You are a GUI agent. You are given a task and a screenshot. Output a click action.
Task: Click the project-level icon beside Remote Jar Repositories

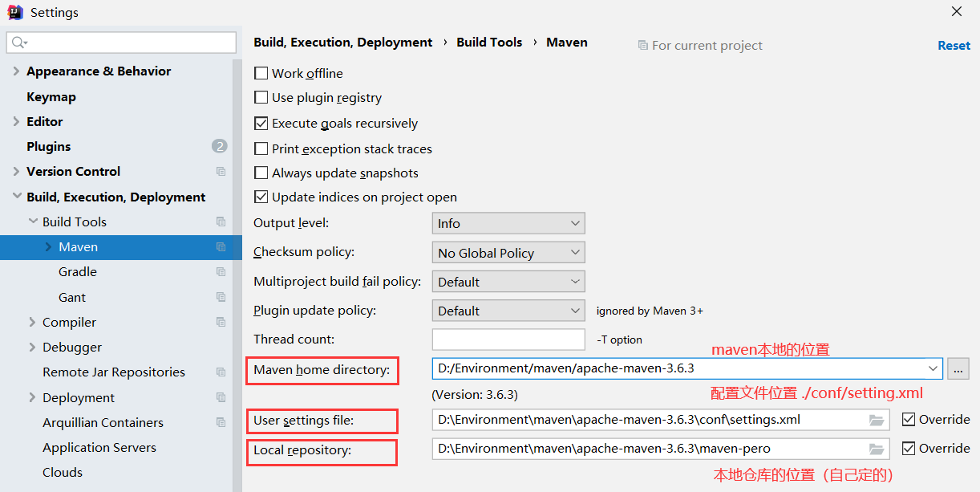(x=221, y=372)
